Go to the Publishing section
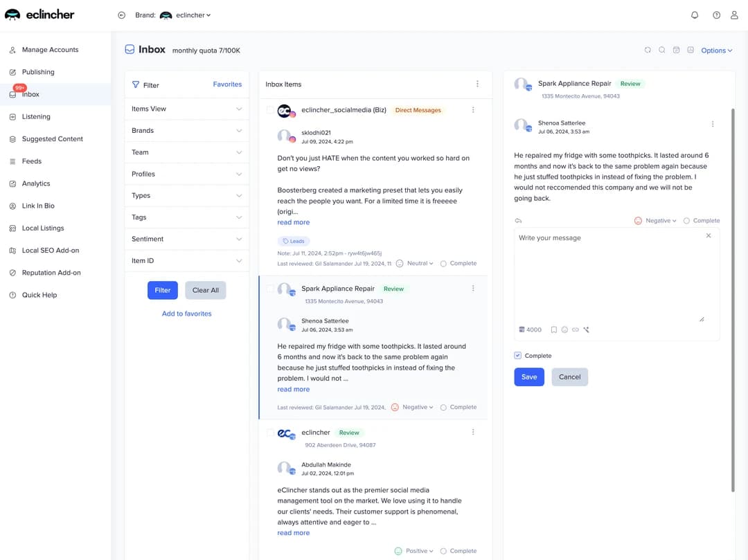 click(37, 71)
